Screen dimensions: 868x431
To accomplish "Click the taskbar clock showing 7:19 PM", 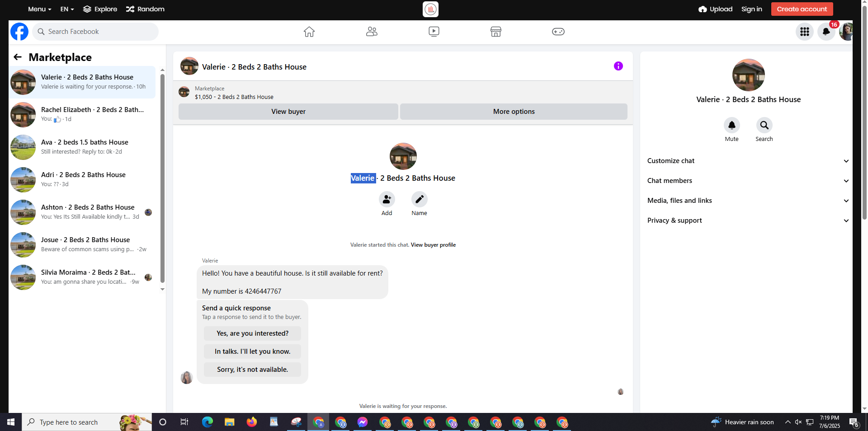I will (x=830, y=422).
